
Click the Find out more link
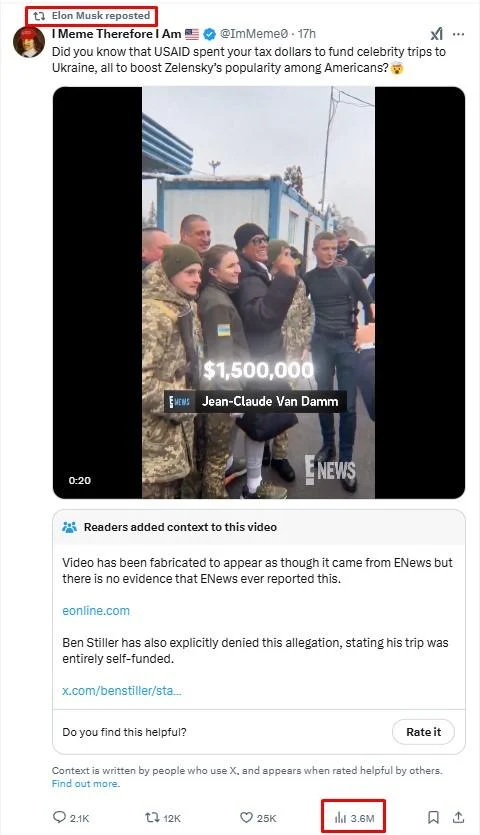(x=86, y=783)
